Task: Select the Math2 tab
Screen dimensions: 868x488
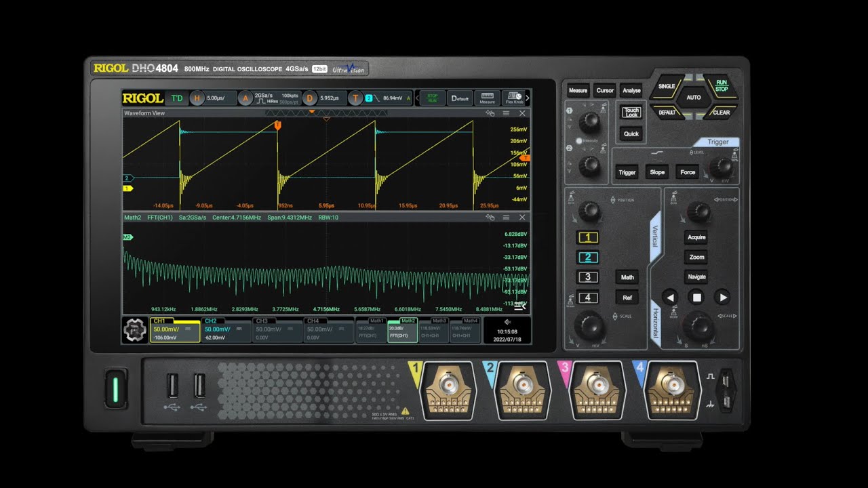Action: [x=403, y=330]
